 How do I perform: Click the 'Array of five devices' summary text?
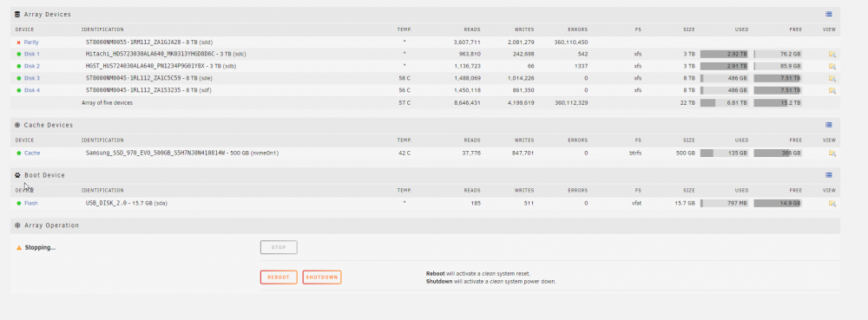pyautogui.click(x=107, y=103)
